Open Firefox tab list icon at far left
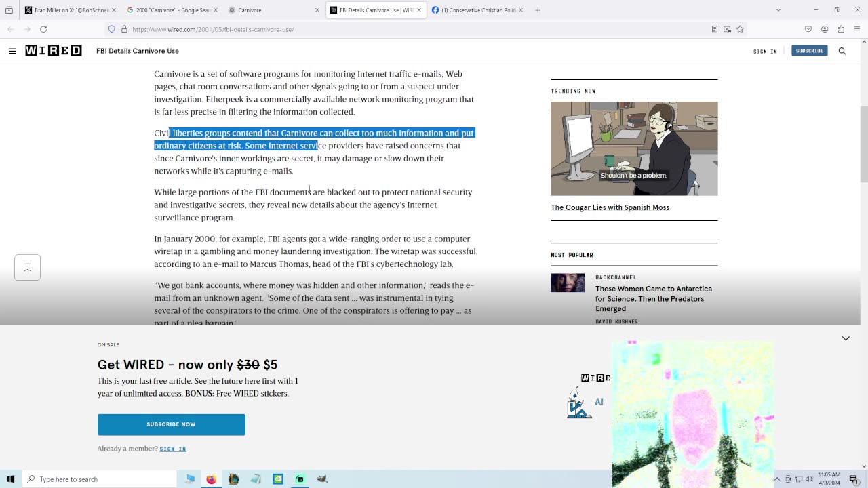This screenshot has width=868, height=488. coord(9,10)
